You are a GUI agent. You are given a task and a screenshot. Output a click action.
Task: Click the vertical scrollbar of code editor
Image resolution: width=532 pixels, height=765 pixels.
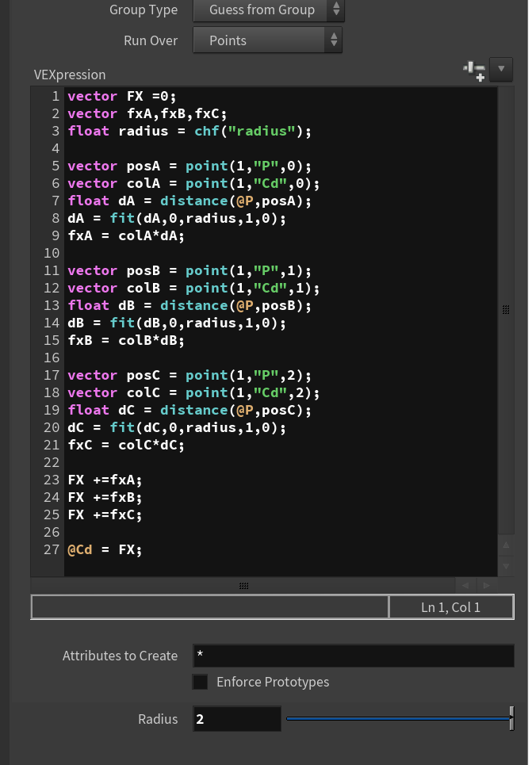pyautogui.click(x=506, y=310)
